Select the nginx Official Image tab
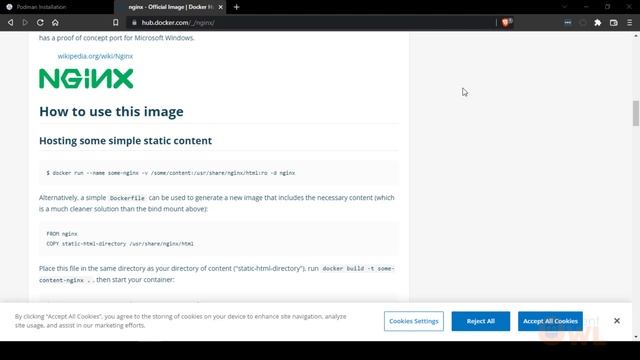This screenshot has height=360, width=640. [x=170, y=7]
